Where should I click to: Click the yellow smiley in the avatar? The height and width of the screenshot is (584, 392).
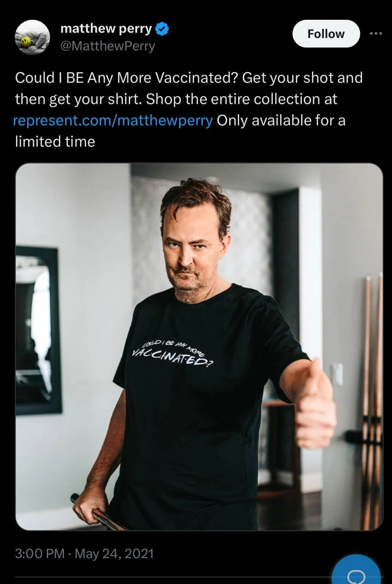coord(25,42)
